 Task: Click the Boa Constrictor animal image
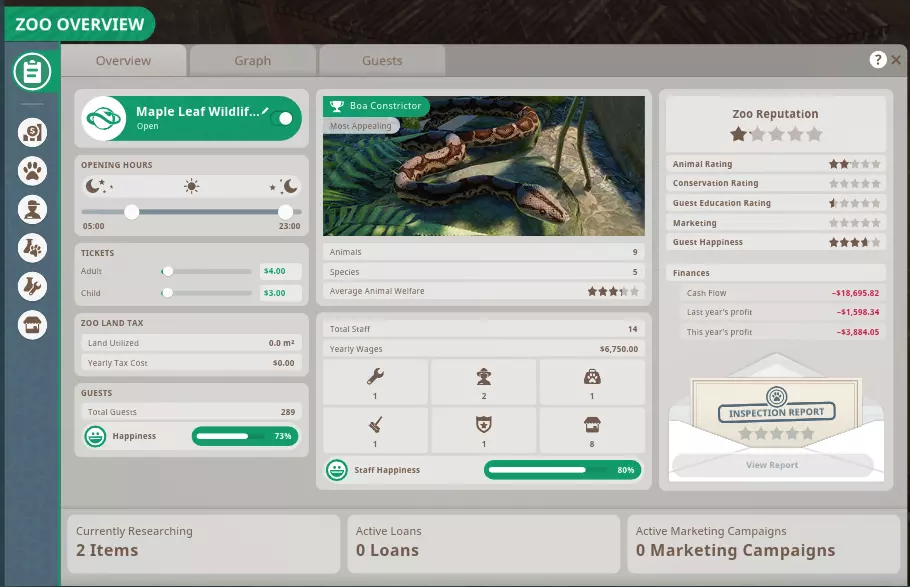point(483,166)
